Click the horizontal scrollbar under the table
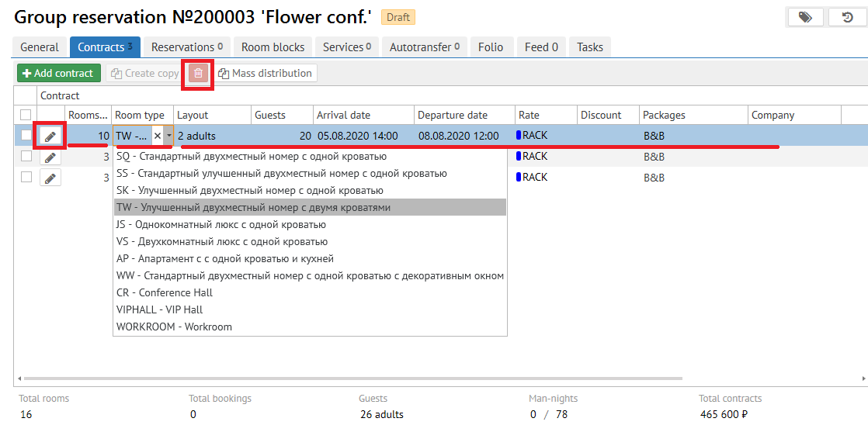The width and height of the screenshot is (868, 439). (x=349, y=379)
